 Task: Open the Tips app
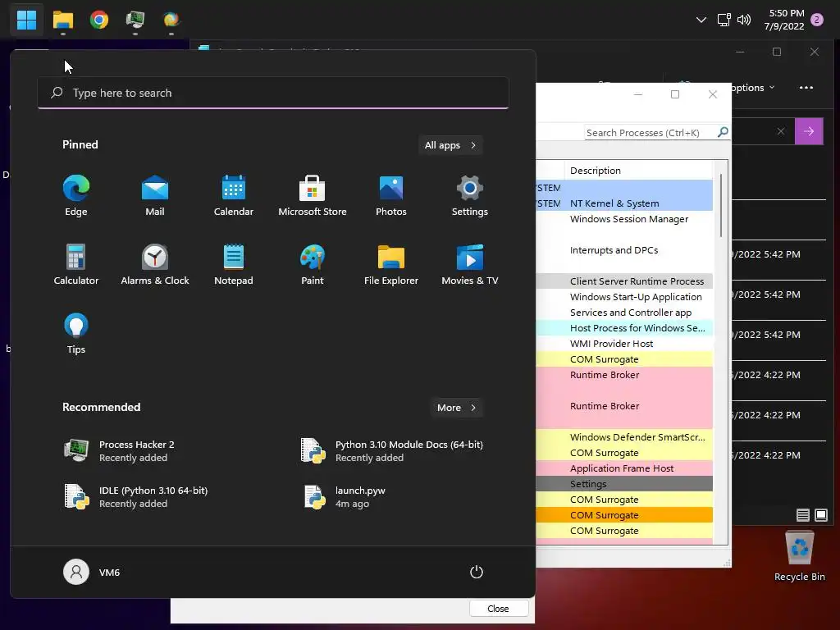76,334
